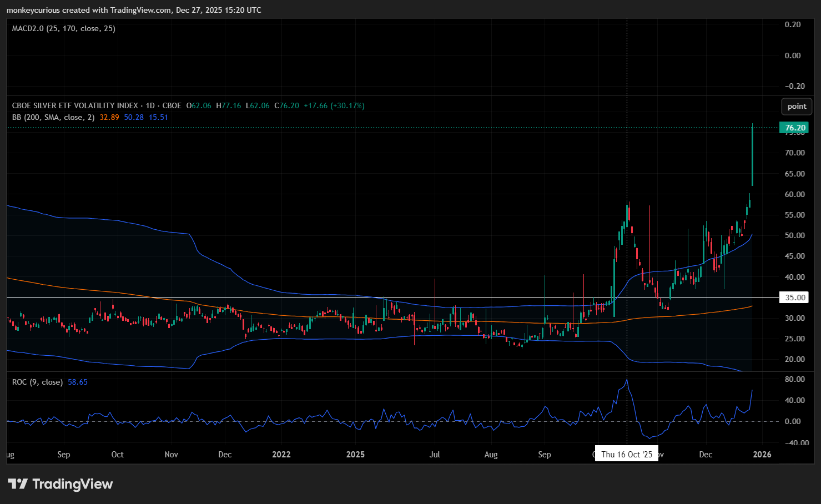821x504 pixels.
Task: Click the ROC value 58.65
Action: click(78, 382)
